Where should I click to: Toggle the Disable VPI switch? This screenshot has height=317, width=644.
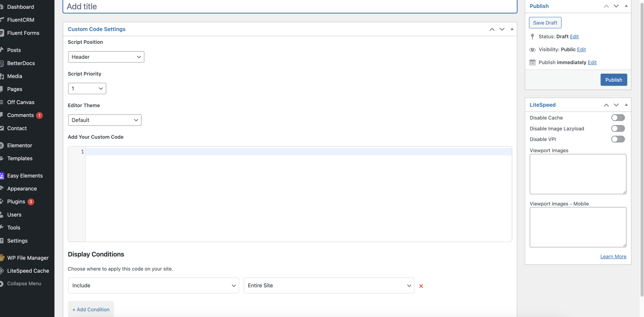point(618,139)
